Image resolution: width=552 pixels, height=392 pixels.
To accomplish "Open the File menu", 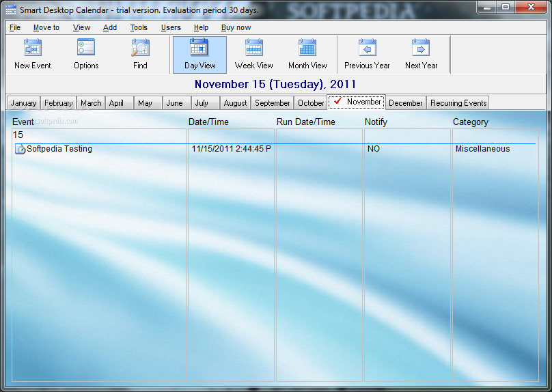I will coord(15,27).
